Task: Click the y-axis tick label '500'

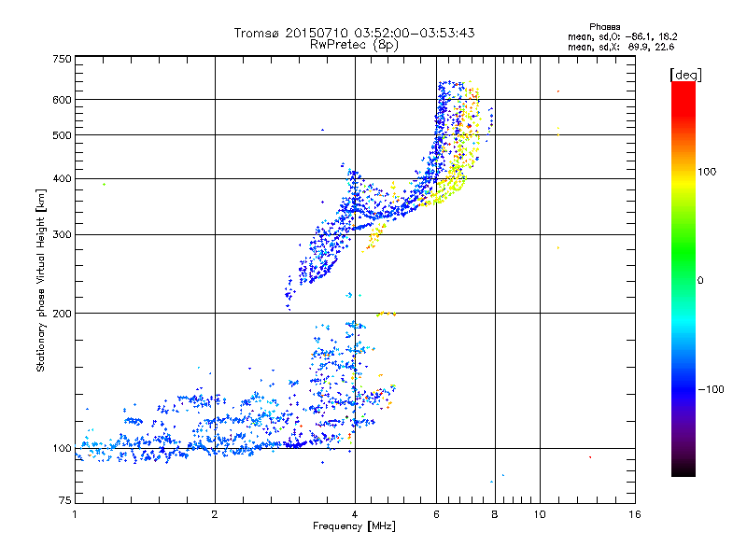Action: pos(63,135)
